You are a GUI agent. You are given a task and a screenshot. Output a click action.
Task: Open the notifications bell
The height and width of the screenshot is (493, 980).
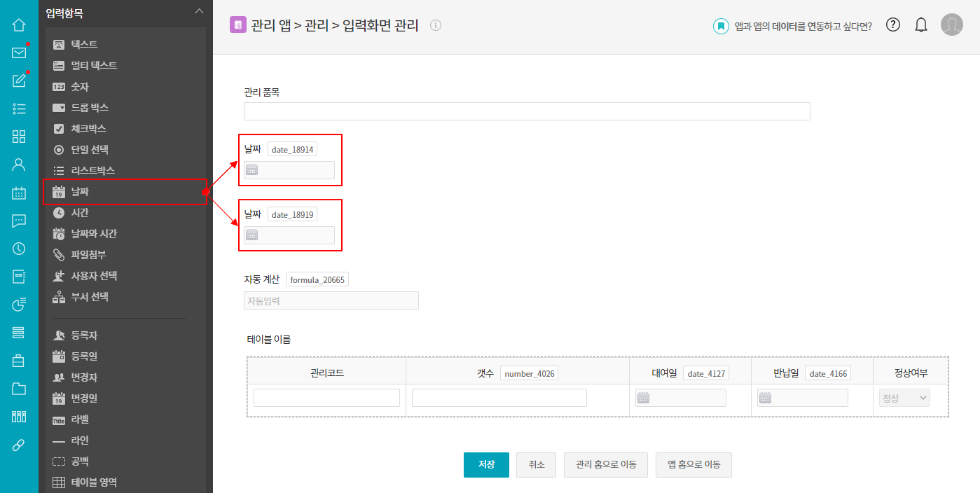pyautogui.click(x=921, y=25)
